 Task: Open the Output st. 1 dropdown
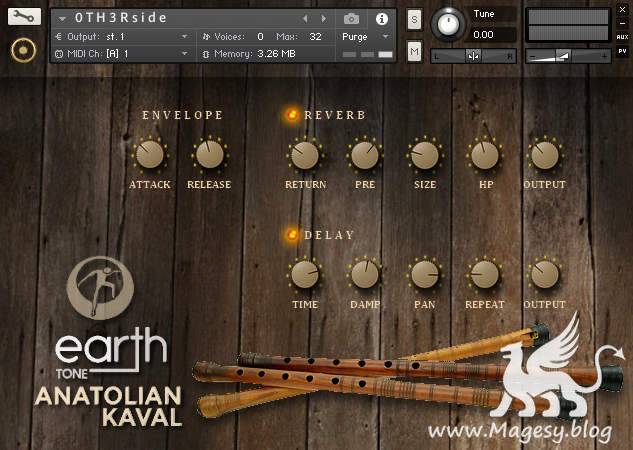pyautogui.click(x=121, y=37)
